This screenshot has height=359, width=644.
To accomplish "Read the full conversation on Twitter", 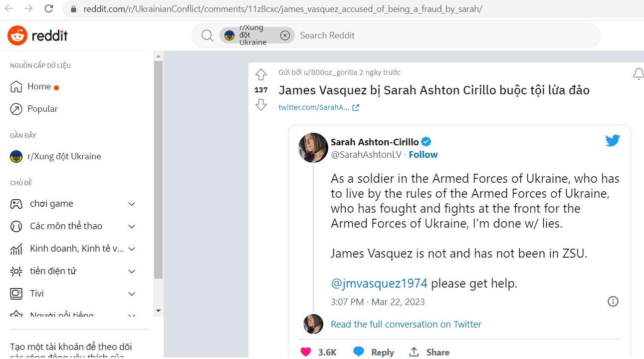I will [406, 325].
